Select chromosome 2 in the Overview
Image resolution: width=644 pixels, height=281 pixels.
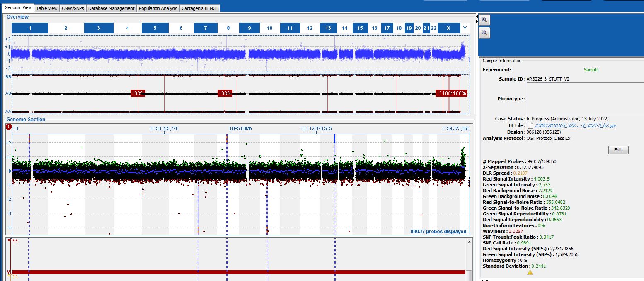(x=66, y=28)
